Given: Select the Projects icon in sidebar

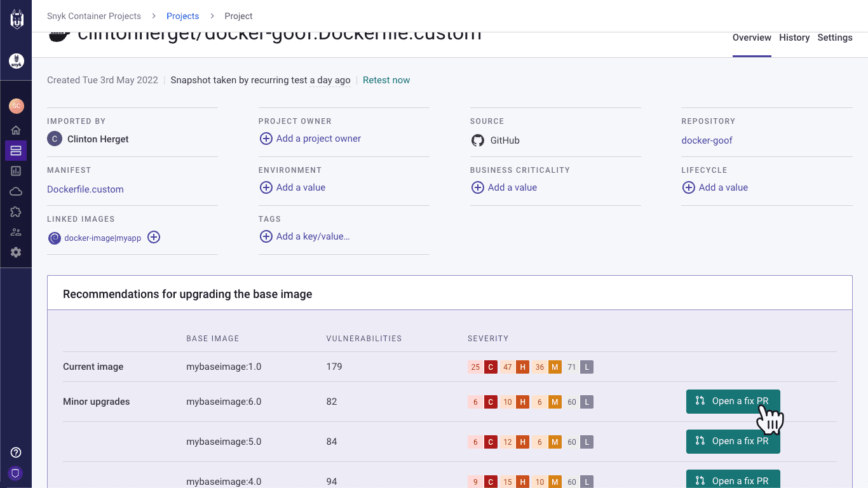Looking at the screenshot, I should (x=16, y=151).
